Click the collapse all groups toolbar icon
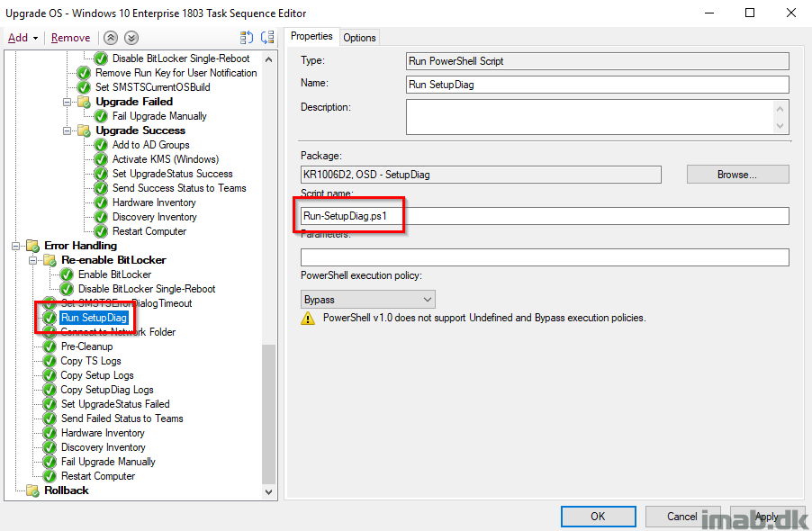 [x=267, y=38]
